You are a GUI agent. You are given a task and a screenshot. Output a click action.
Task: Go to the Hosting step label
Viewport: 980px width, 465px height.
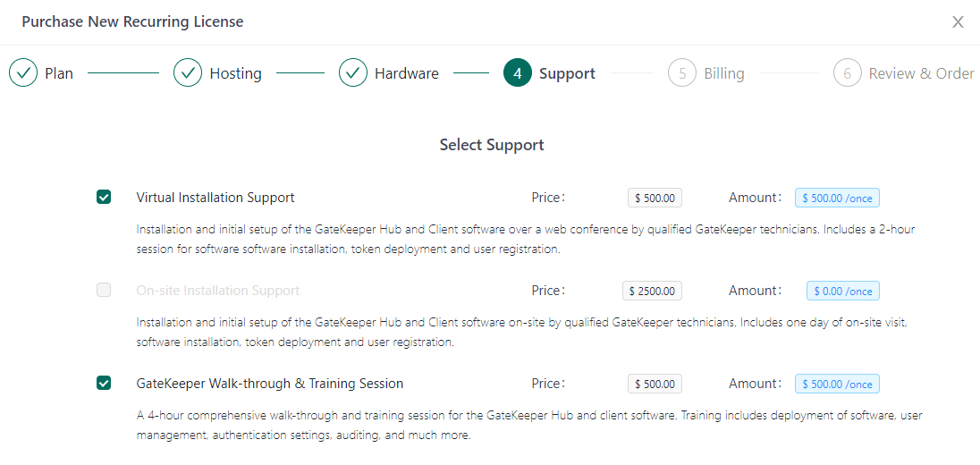235,73
